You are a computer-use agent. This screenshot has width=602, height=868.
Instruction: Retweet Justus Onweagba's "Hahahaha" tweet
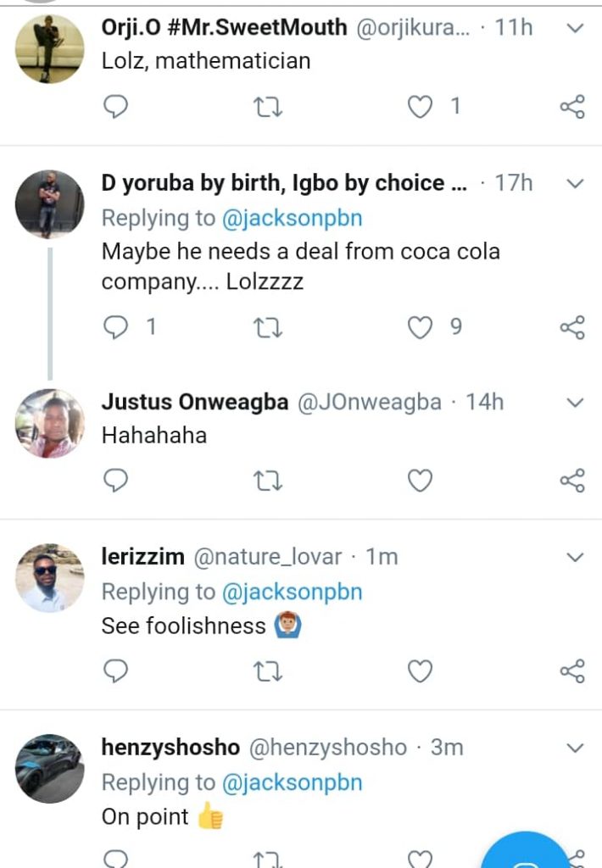[x=268, y=481]
